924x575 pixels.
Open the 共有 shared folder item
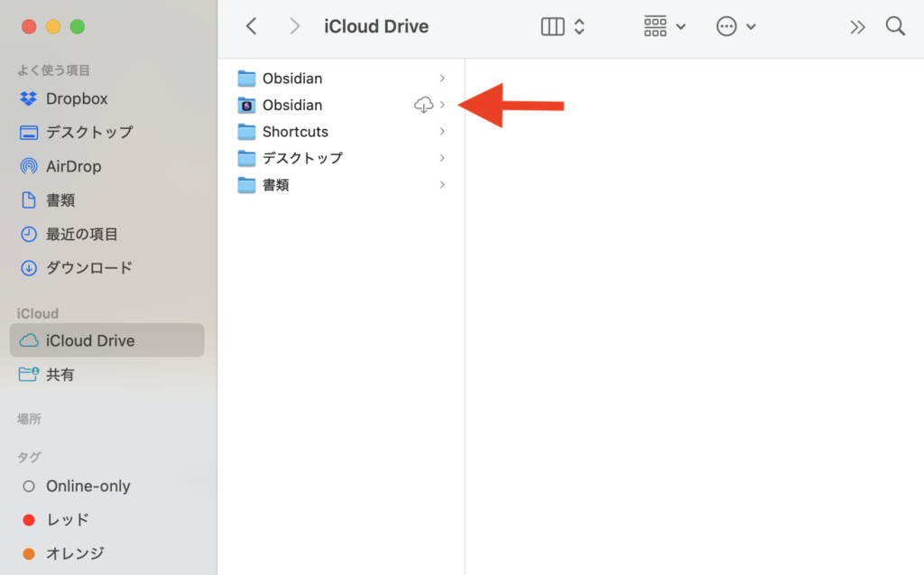click(x=60, y=374)
